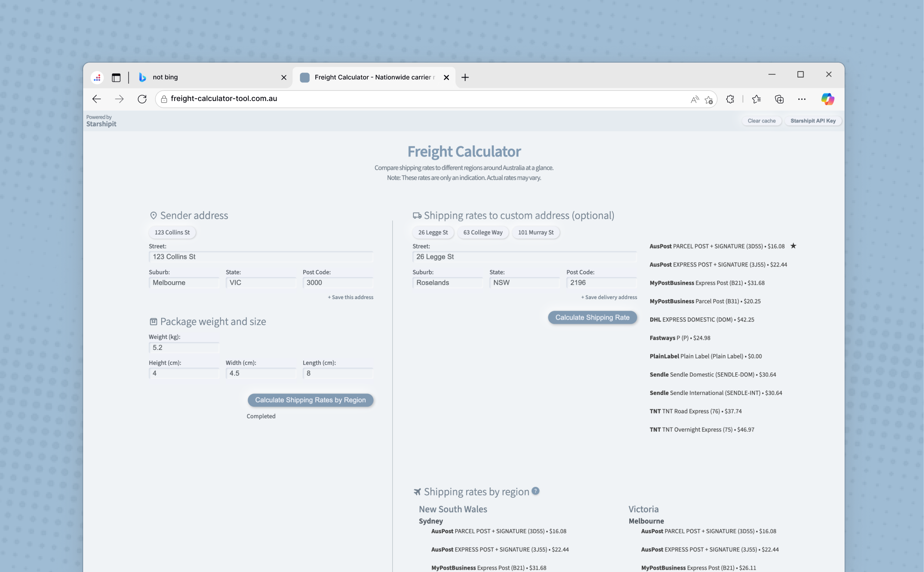The height and width of the screenshot is (572, 924).
Task: Open Settings and more menu
Action: click(x=802, y=99)
